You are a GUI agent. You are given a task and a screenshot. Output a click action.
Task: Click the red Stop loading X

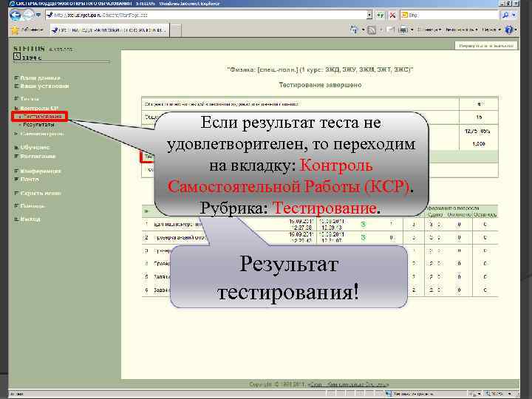392,15
